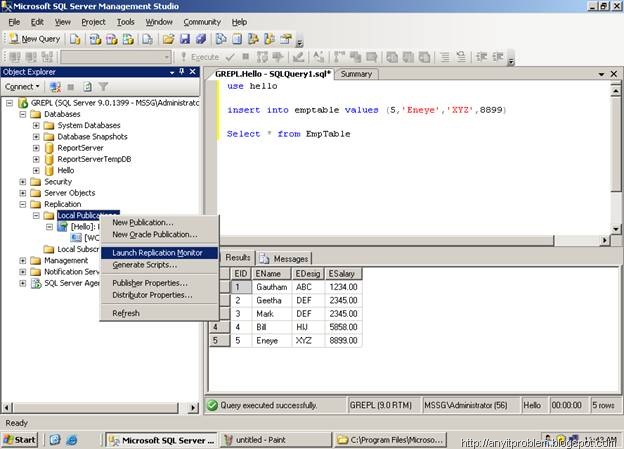Click the New Query toolbar button

pyautogui.click(x=35, y=39)
